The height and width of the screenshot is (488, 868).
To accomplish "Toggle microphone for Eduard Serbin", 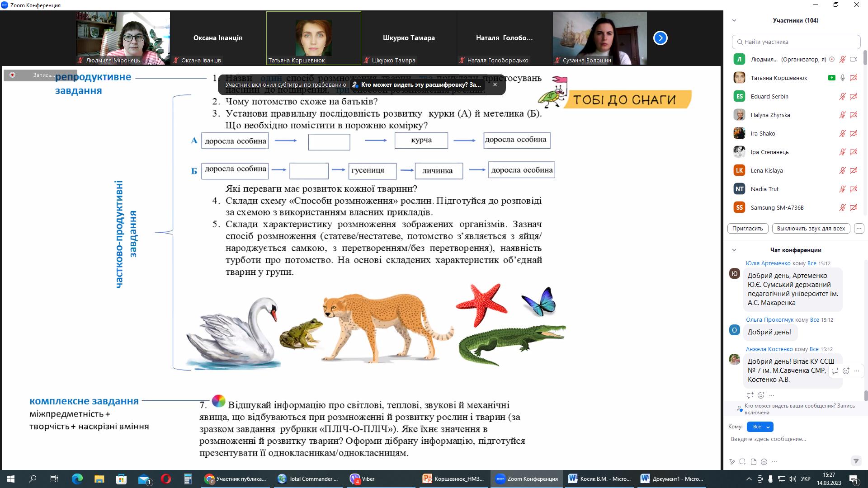I will pos(842,96).
